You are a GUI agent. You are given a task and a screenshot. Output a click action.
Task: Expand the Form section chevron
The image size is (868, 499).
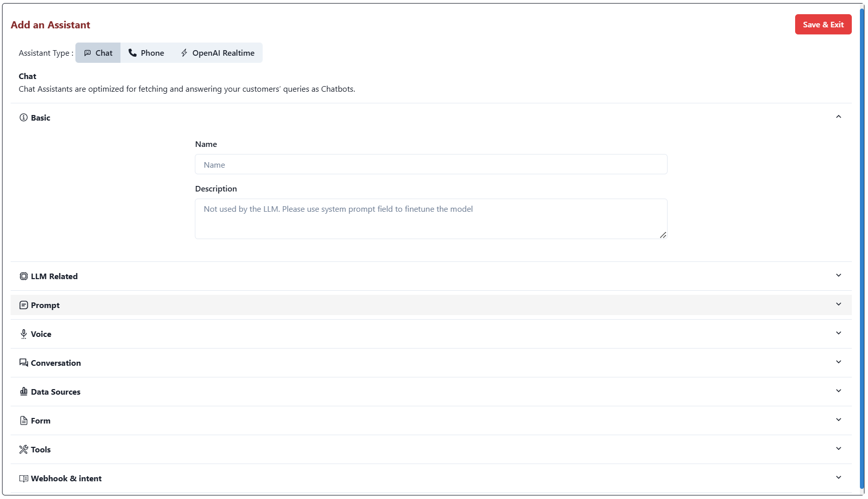839,419
